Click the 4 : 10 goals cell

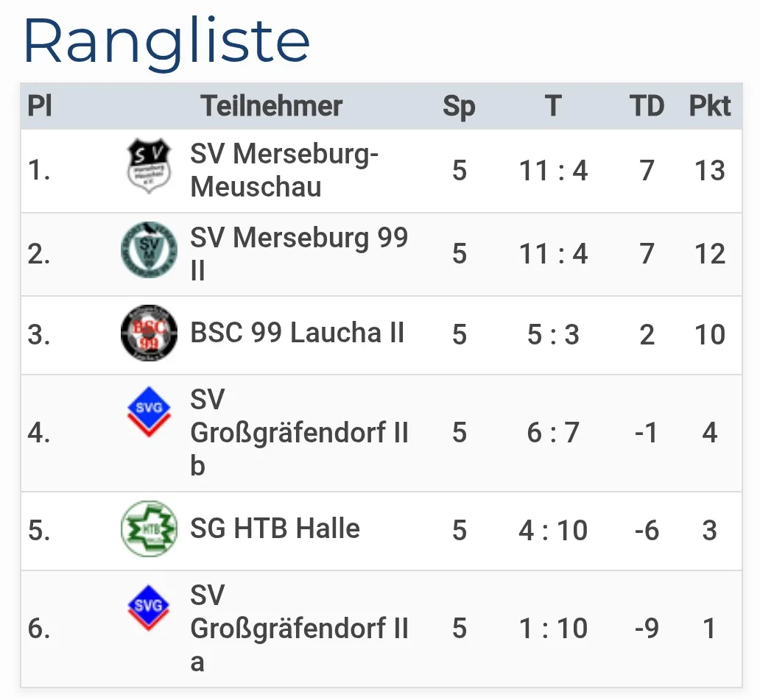pyautogui.click(x=553, y=530)
